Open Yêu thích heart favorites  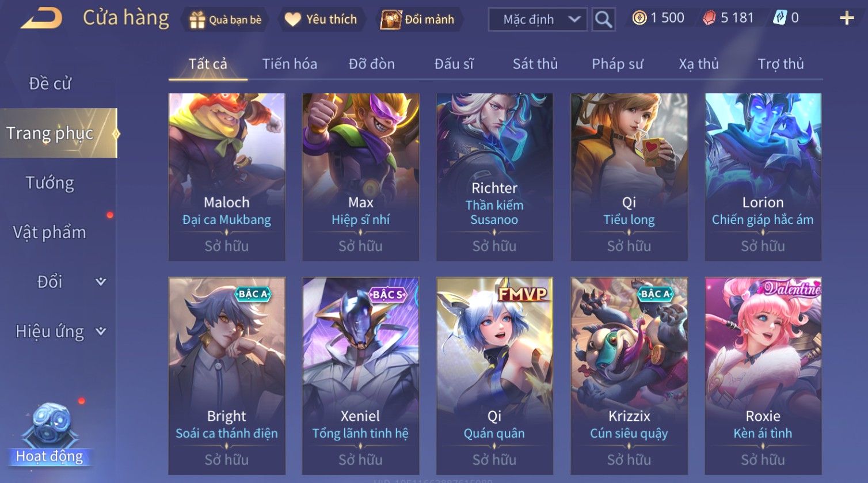(x=292, y=20)
